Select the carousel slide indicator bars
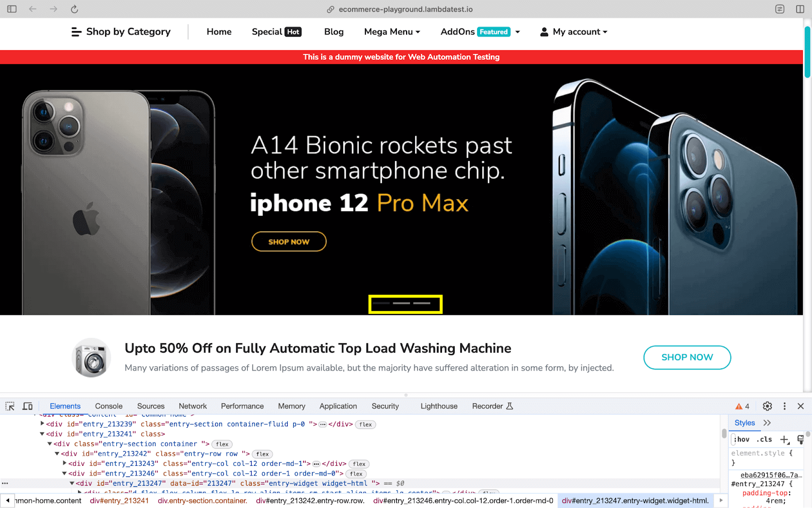 point(405,304)
